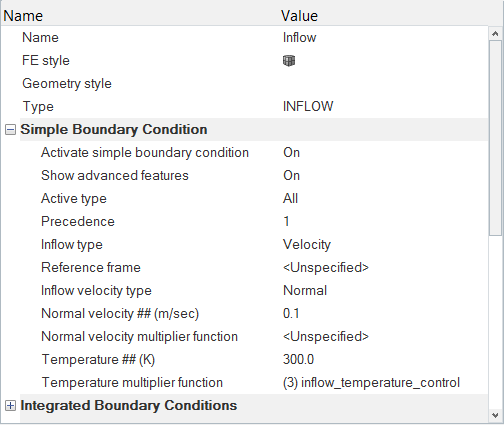Click the Value column header
The width and height of the screenshot is (504, 425).
[x=299, y=16]
